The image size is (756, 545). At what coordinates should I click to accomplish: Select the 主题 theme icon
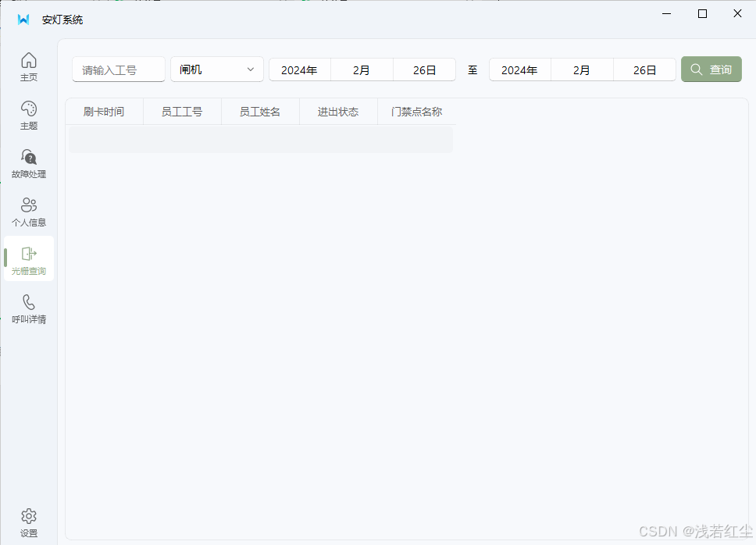[29, 115]
